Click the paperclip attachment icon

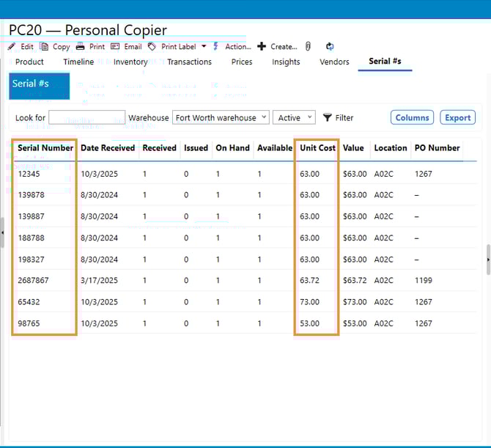[309, 46]
